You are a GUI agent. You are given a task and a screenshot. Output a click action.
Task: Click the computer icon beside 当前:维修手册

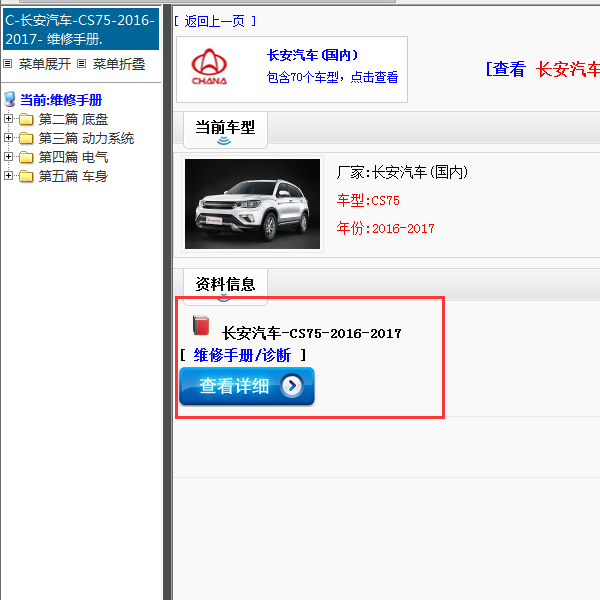(10, 99)
